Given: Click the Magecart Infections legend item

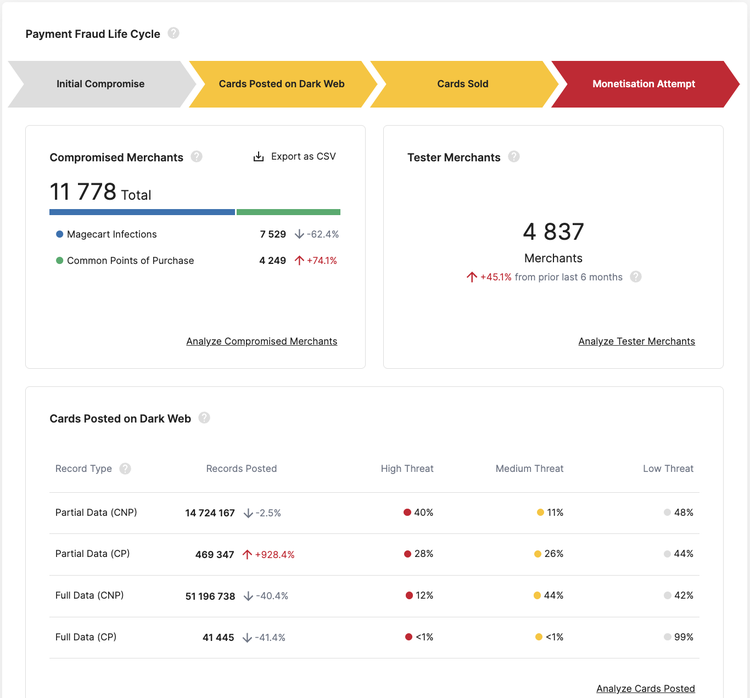Looking at the screenshot, I should point(111,234).
